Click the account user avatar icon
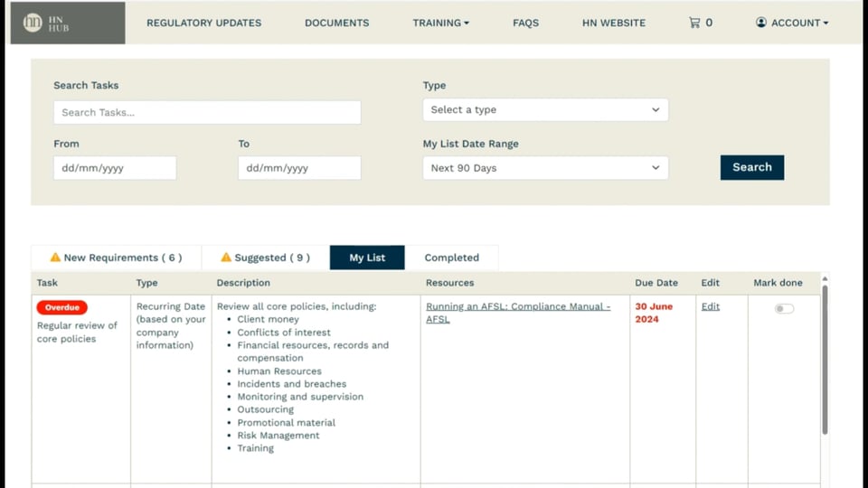The image size is (868, 488). pos(761,22)
